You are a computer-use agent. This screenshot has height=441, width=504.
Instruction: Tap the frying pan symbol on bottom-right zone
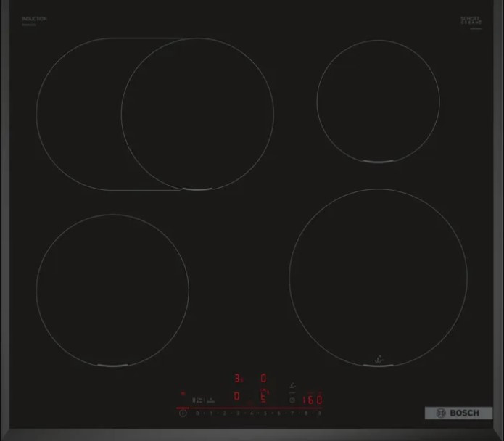point(376,358)
